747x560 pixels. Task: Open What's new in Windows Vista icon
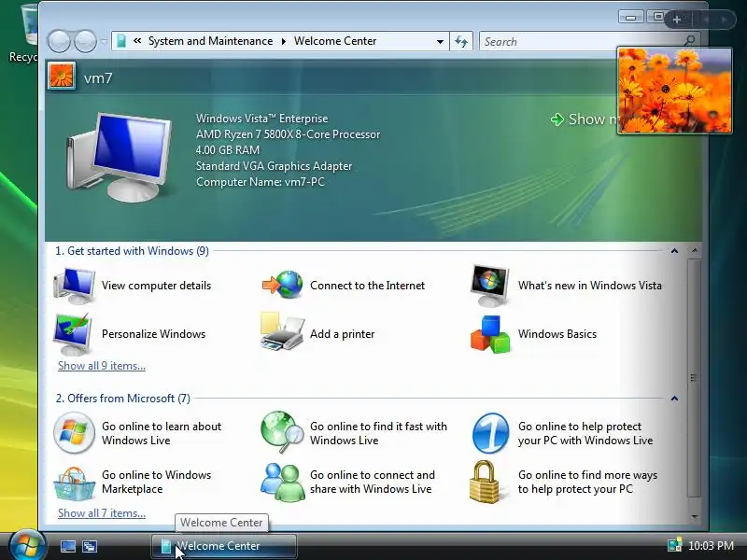pos(489,286)
